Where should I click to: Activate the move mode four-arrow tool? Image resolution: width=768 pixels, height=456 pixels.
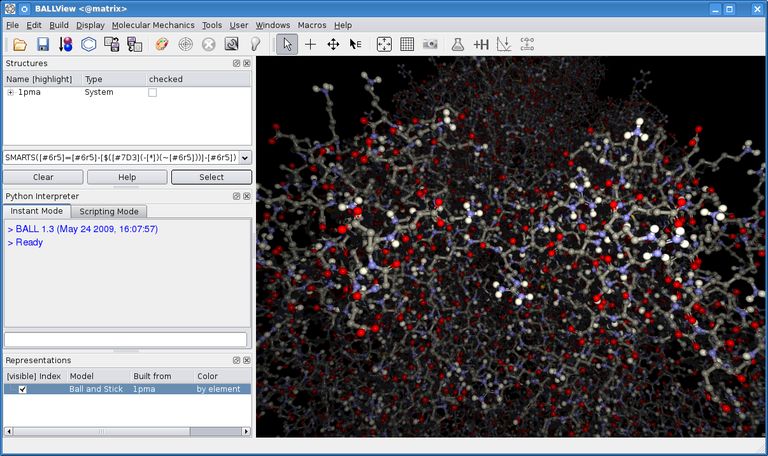point(333,45)
